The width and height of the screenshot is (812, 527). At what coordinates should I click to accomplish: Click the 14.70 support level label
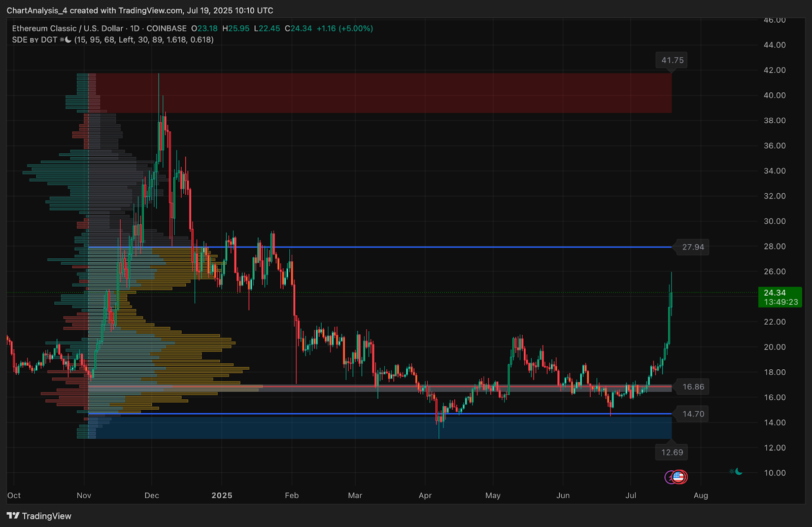click(693, 414)
